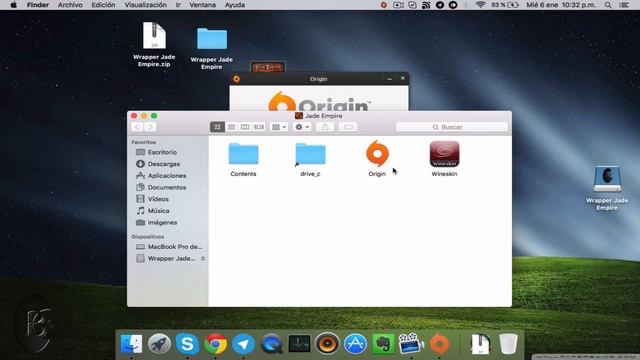Open the zip file in Dock

tap(480, 344)
